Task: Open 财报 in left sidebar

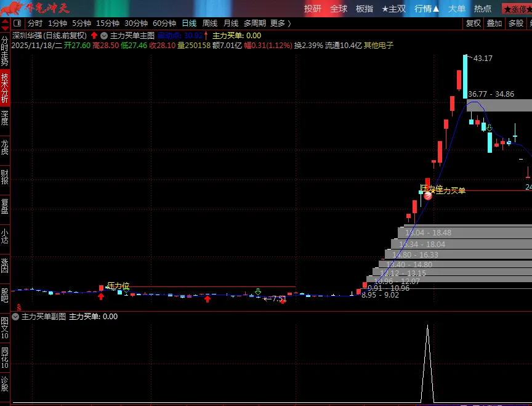Action: pyautogui.click(x=5, y=176)
